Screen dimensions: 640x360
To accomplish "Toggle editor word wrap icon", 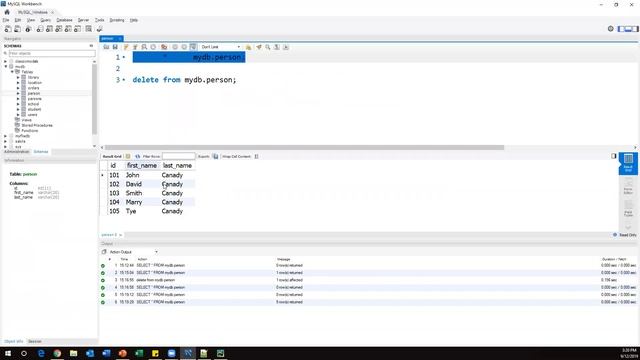I will click(x=286, y=47).
